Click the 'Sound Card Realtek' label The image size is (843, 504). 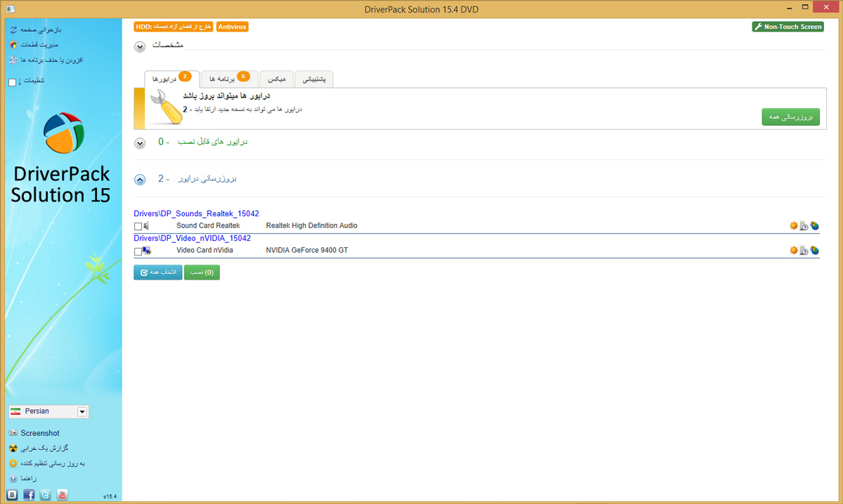[x=208, y=226]
